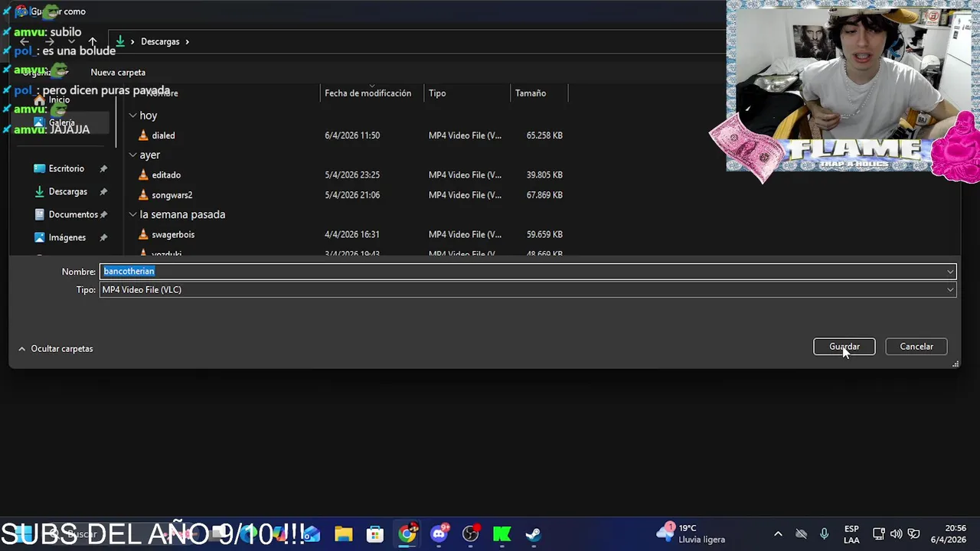Click the download icon in address bar
Image resolution: width=980 pixels, height=551 pixels.
pyautogui.click(x=120, y=41)
